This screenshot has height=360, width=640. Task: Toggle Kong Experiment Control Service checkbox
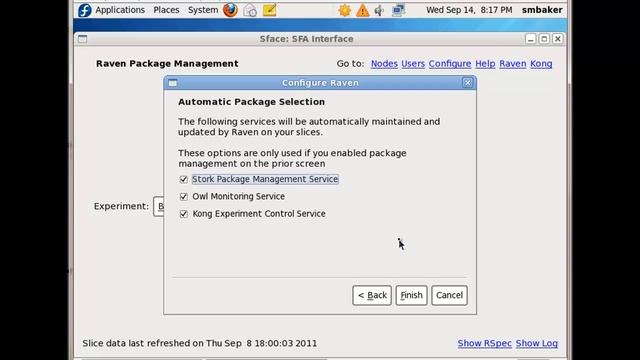(184, 214)
